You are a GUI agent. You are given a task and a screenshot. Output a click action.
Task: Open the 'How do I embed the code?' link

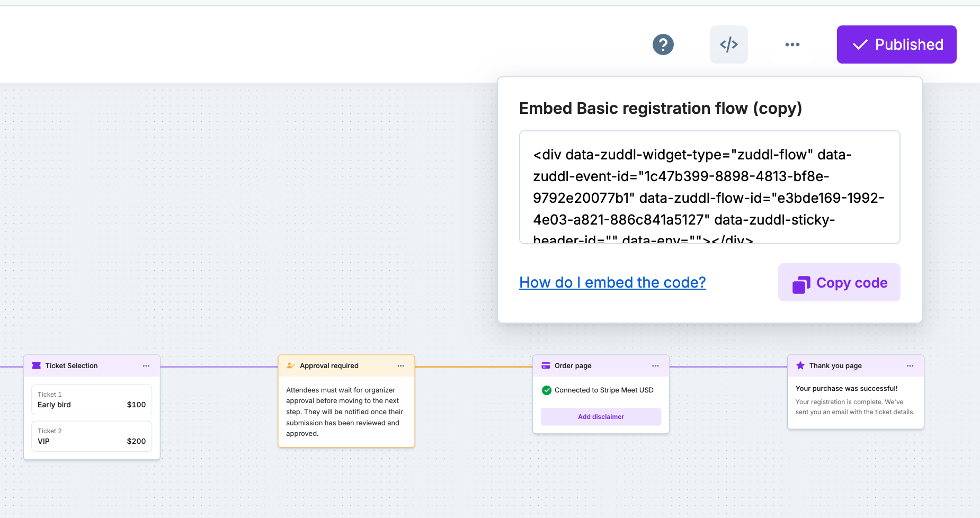(612, 282)
